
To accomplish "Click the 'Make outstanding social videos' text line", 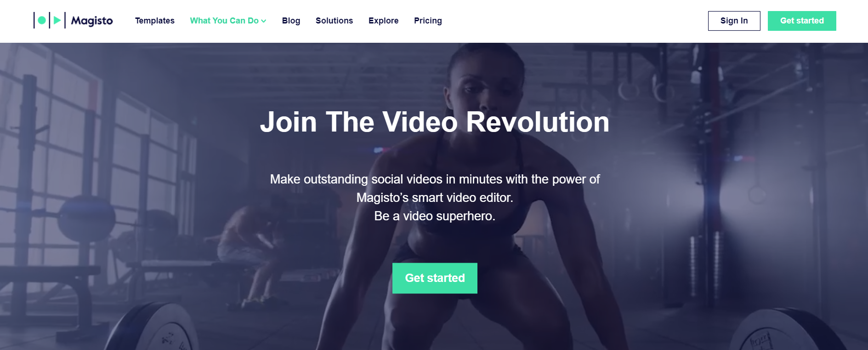I will [x=435, y=179].
